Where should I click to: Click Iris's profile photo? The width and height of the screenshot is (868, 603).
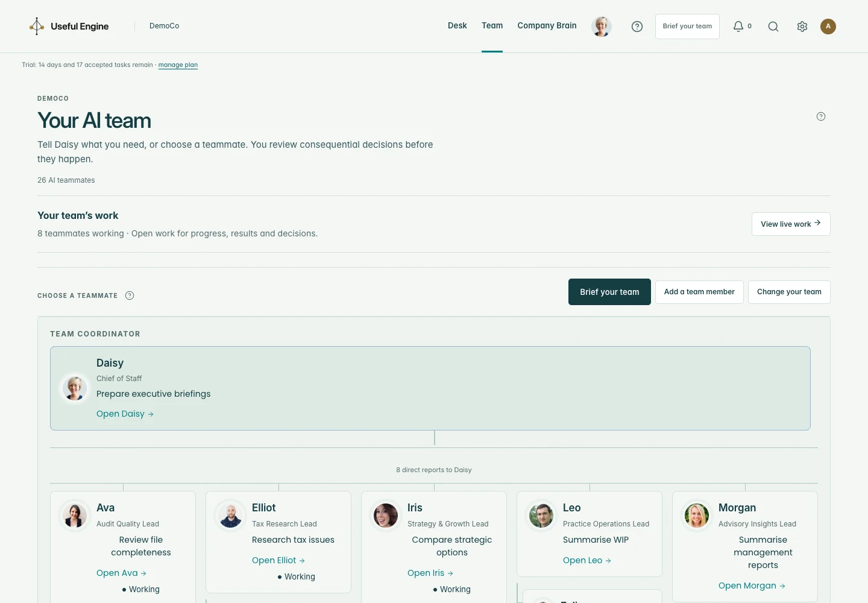[386, 516]
